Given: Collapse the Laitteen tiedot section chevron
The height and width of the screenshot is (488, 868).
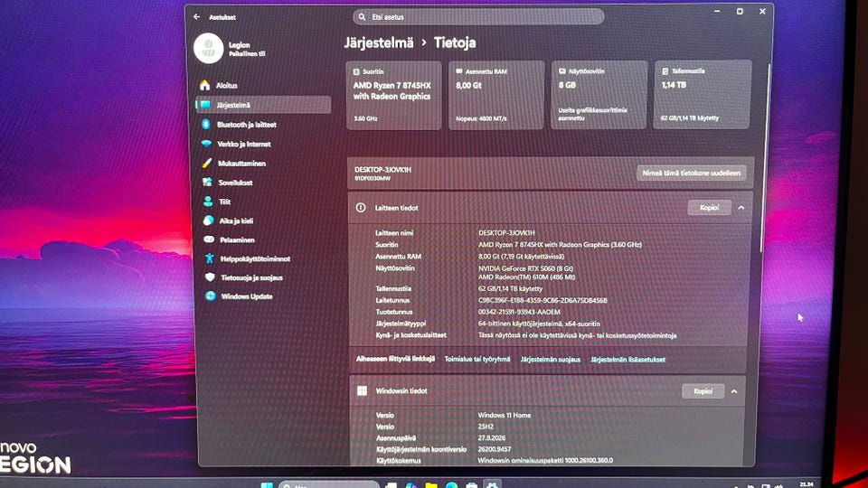Looking at the screenshot, I should pyautogui.click(x=741, y=208).
